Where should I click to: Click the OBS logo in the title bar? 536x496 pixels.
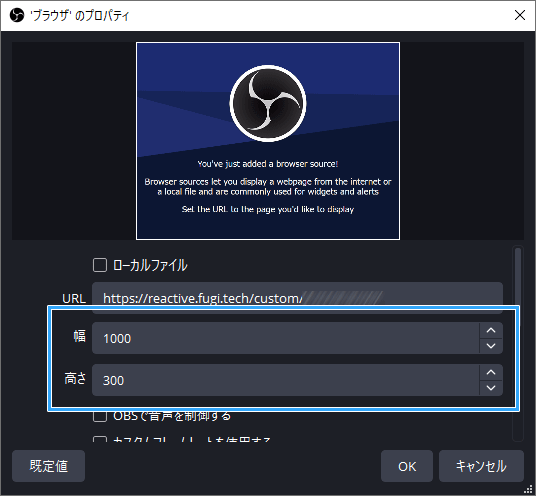[17, 15]
